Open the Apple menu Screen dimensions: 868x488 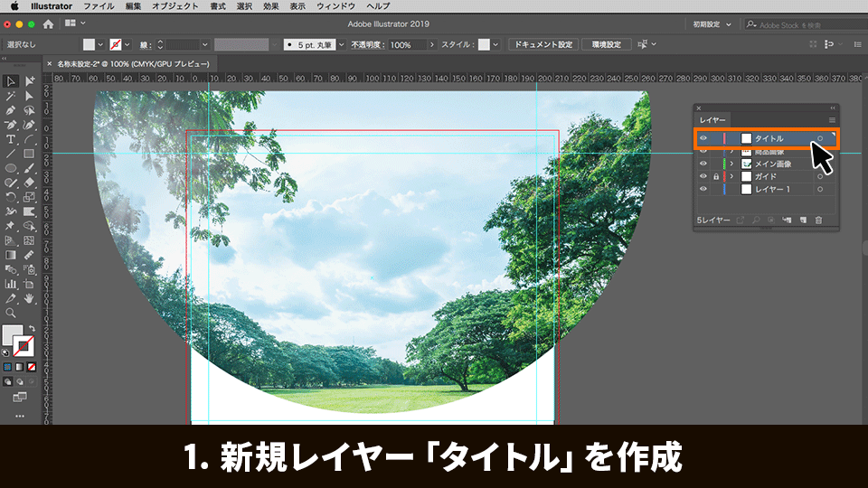tap(15, 6)
